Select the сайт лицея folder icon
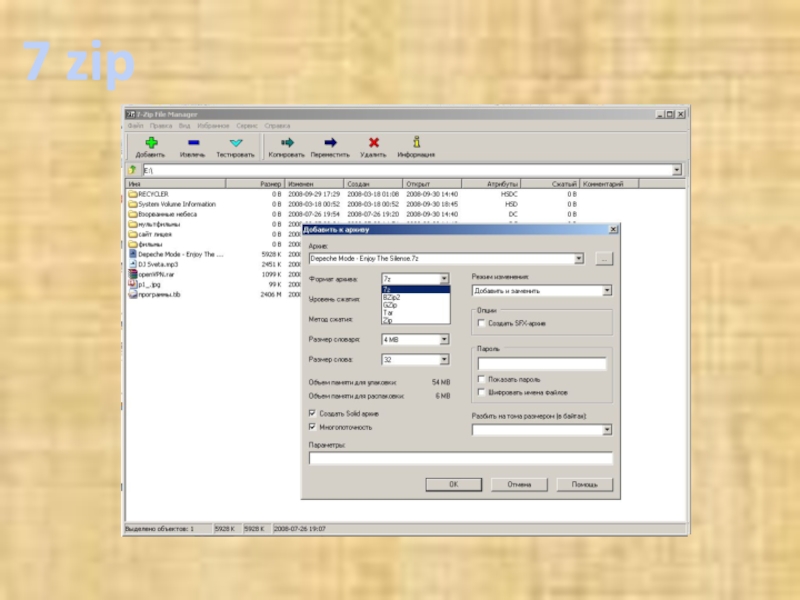The height and width of the screenshot is (600, 800). (133, 234)
